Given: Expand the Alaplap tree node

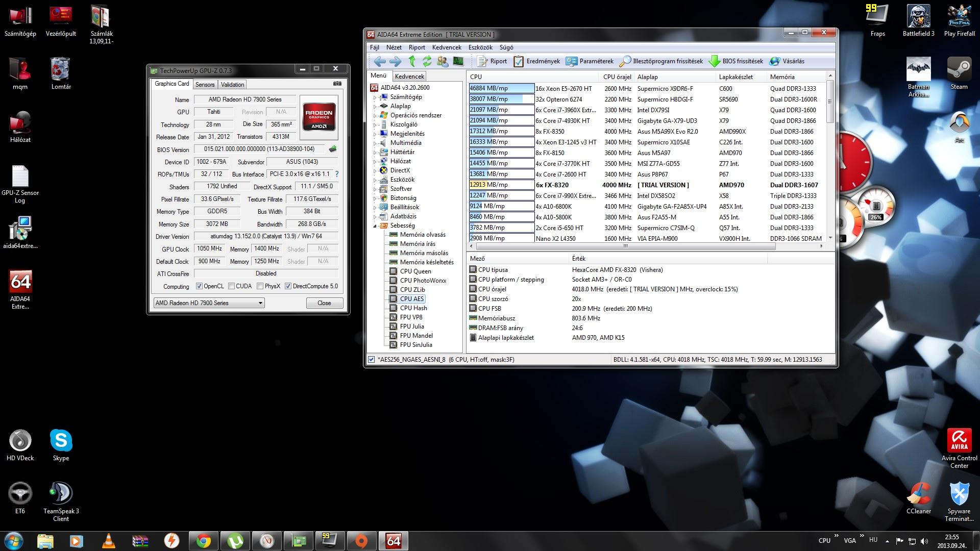Looking at the screenshot, I should click(374, 106).
